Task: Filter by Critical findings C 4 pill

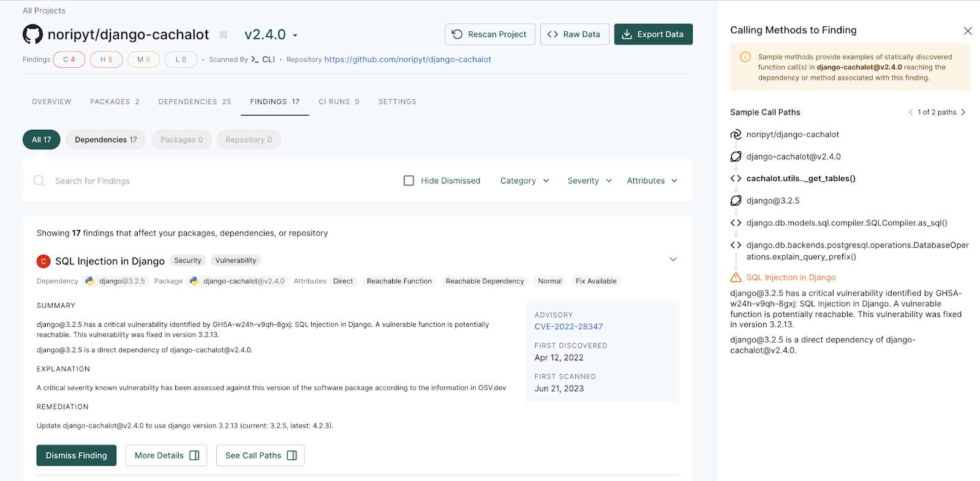Action: click(69, 59)
